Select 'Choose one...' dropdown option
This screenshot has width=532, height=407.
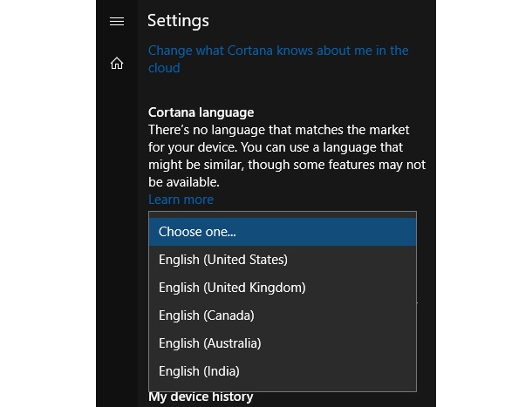pos(283,232)
